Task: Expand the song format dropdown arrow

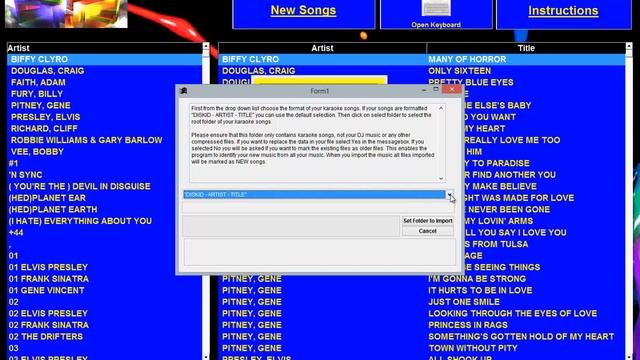Action: point(449,195)
